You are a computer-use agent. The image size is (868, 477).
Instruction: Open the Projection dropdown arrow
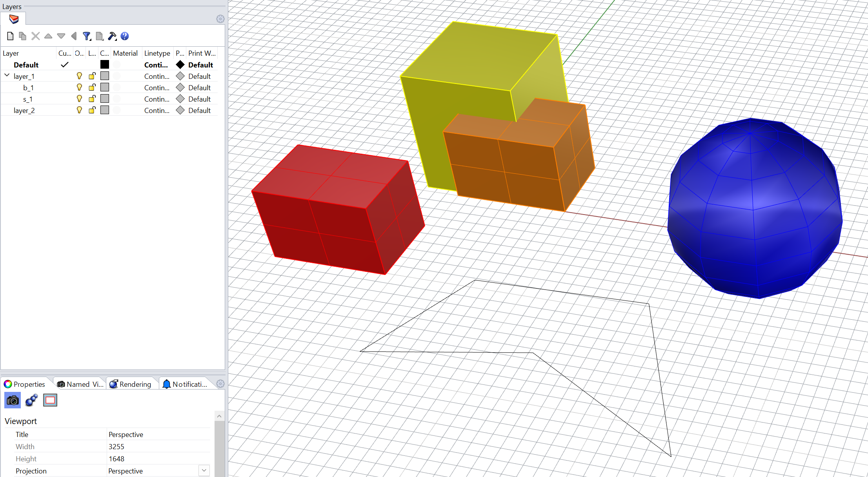click(204, 470)
